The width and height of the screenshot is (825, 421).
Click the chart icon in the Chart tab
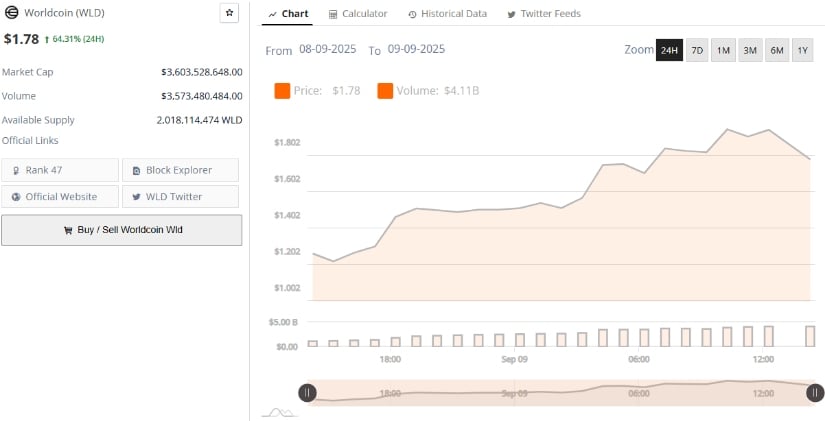point(272,15)
